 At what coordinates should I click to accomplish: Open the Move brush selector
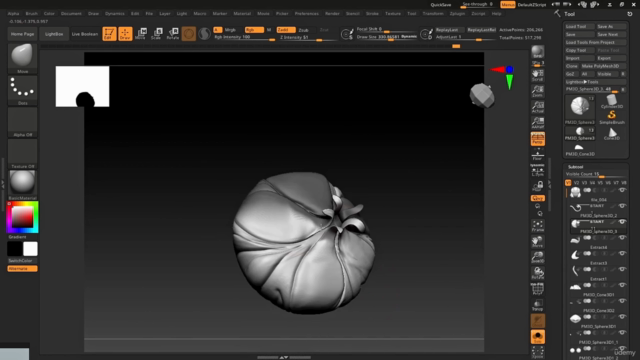tap(22, 58)
